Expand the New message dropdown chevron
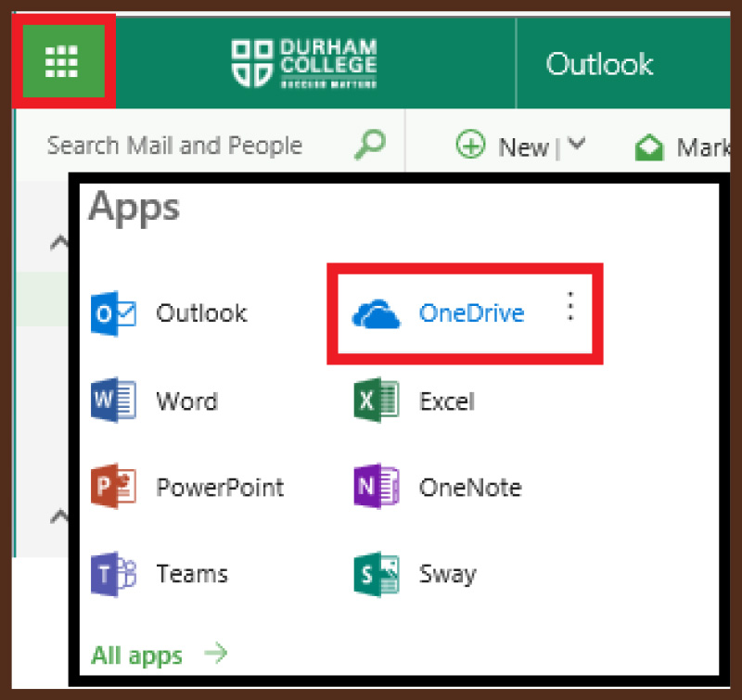The image size is (742, 700). point(577,146)
